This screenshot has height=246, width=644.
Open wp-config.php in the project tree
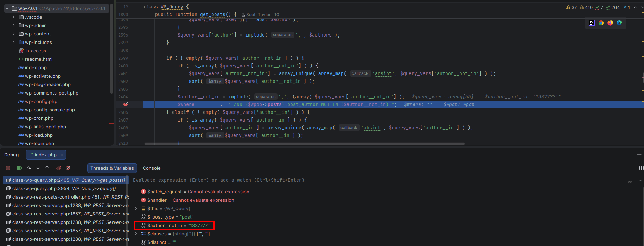[x=41, y=101]
